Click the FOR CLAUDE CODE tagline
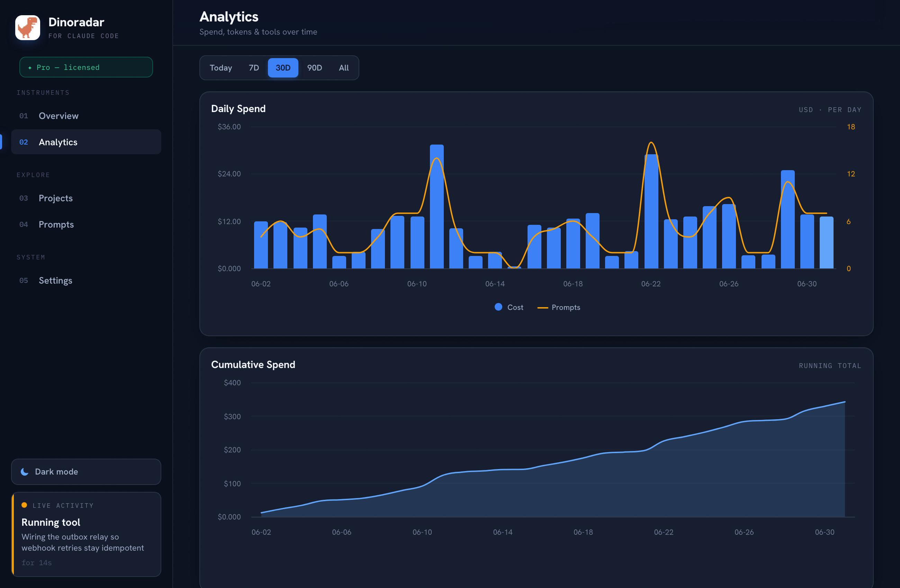The width and height of the screenshot is (900, 588). coord(83,36)
